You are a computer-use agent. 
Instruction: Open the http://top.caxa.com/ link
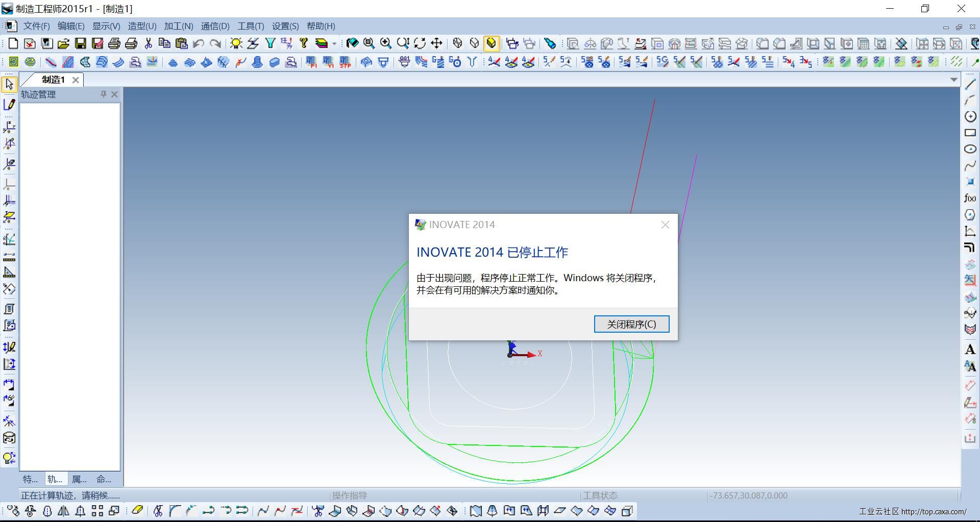[x=934, y=511]
